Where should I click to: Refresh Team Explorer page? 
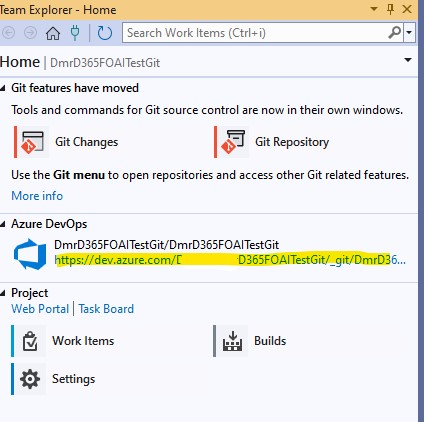(104, 33)
